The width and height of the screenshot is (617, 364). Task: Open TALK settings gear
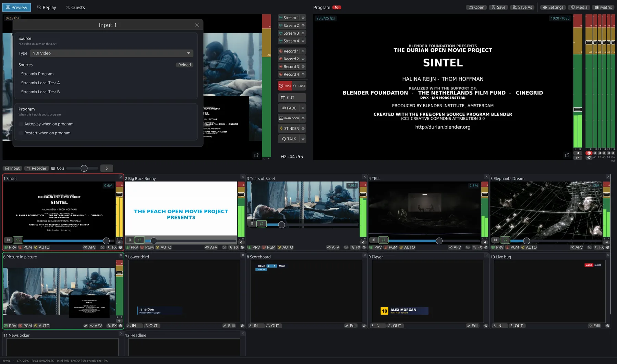pyautogui.click(x=303, y=139)
